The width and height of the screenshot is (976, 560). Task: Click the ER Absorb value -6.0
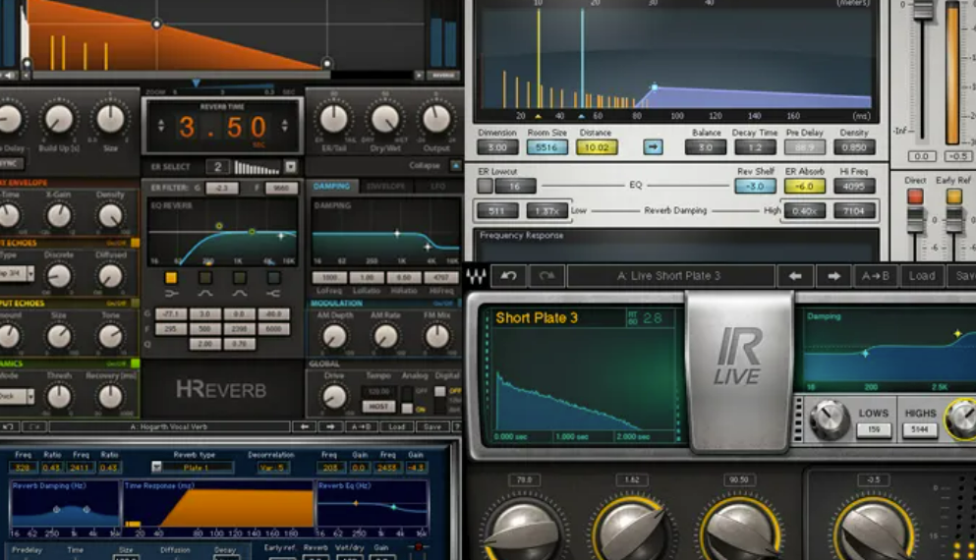[x=804, y=186]
